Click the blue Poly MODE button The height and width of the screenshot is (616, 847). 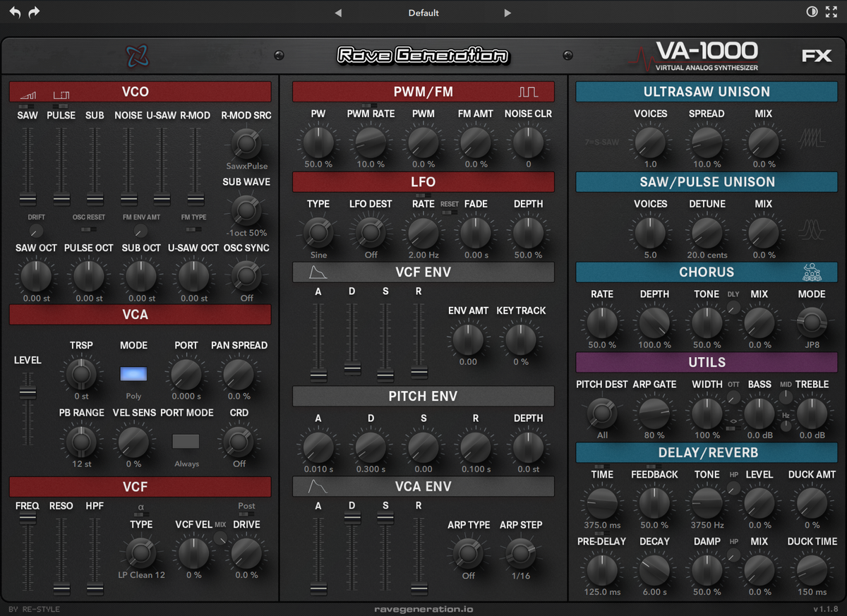click(133, 374)
